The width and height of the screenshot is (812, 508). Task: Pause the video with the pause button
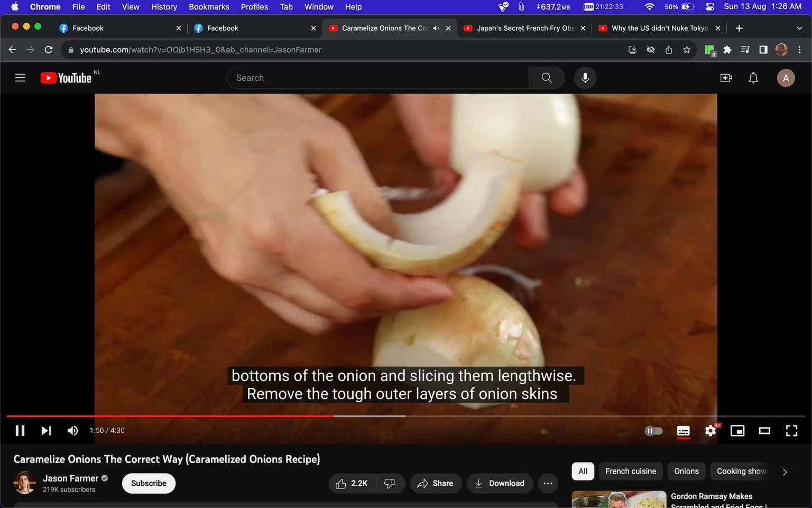[x=20, y=431]
